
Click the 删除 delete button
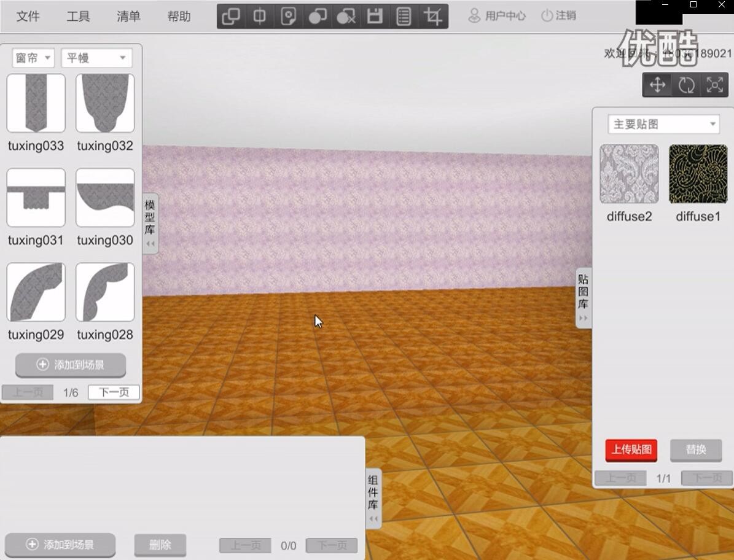coord(160,545)
